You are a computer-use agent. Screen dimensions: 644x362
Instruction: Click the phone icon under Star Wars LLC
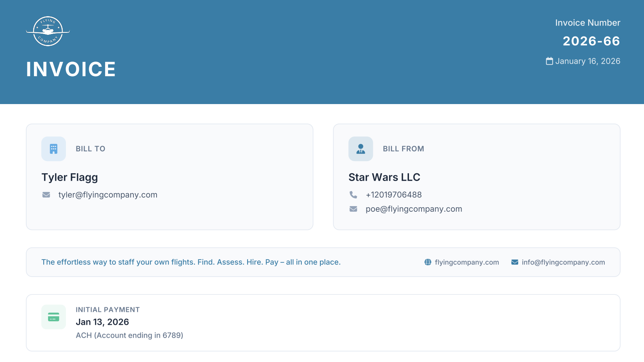pos(353,195)
